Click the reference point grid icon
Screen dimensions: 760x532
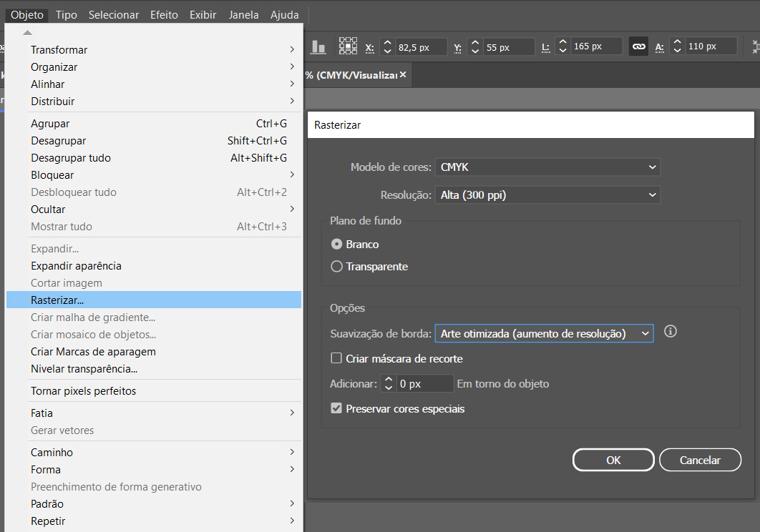click(x=348, y=46)
